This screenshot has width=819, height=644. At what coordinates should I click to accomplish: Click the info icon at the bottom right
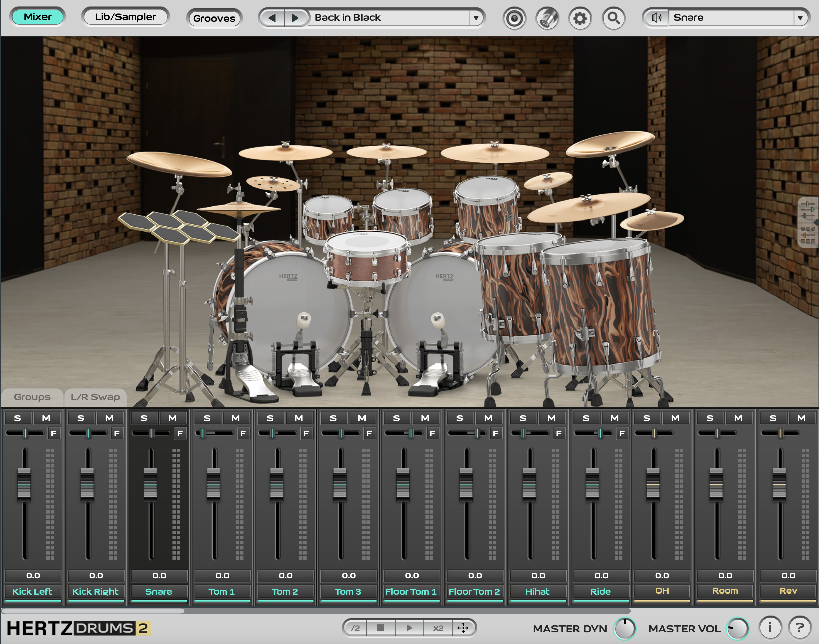coord(770,628)
